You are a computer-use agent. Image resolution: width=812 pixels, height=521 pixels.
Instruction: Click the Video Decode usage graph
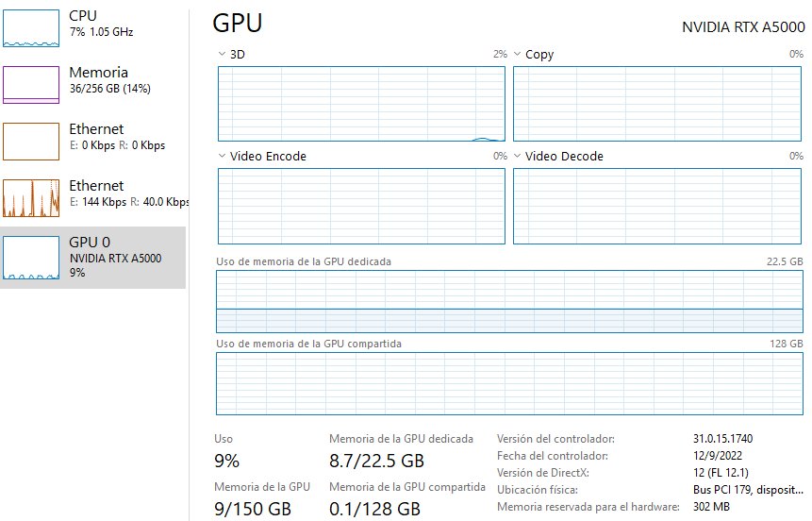pyautogui.click(x=657, y=206)
